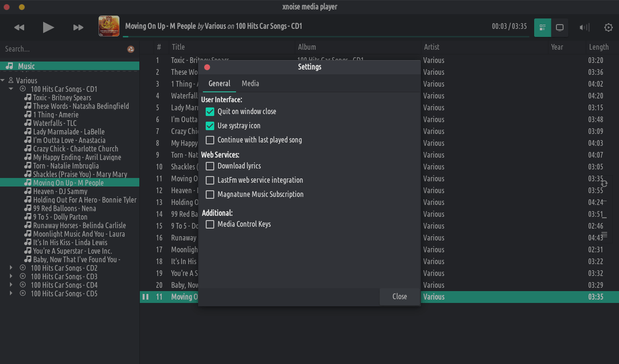Switch to the Media tab in Settings
The image size is (619, 364).
[x=250, y=83]
